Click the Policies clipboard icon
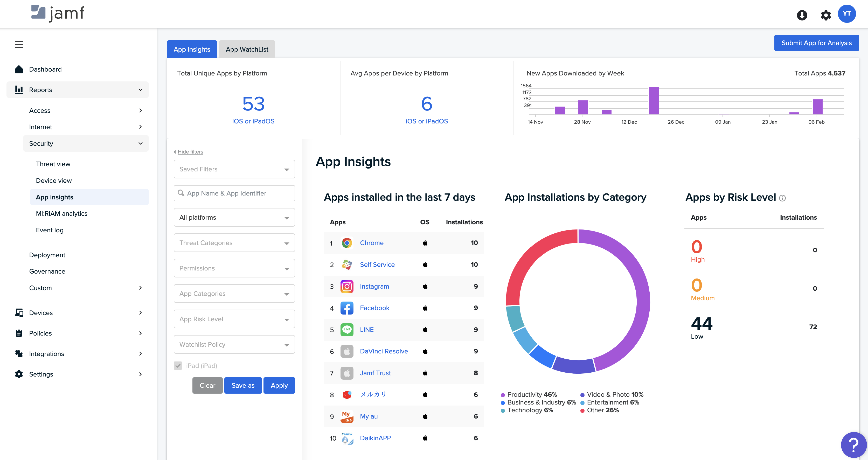 [19, 333]
